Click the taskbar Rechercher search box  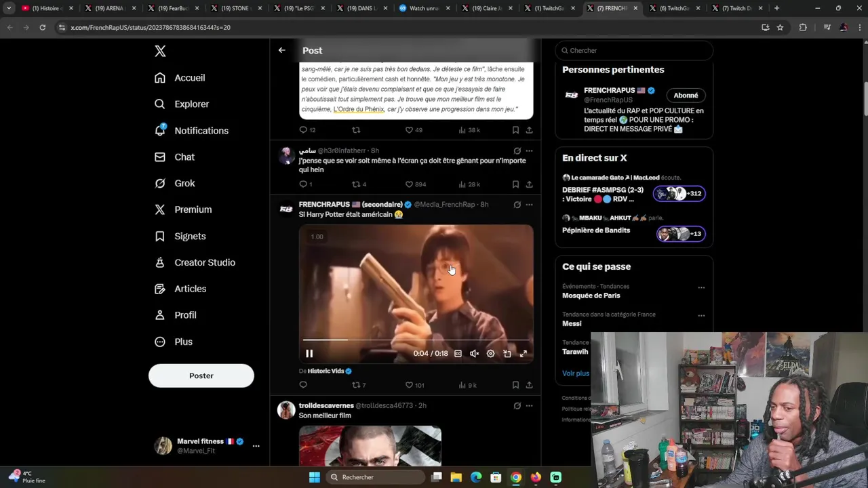click(374, 477)
